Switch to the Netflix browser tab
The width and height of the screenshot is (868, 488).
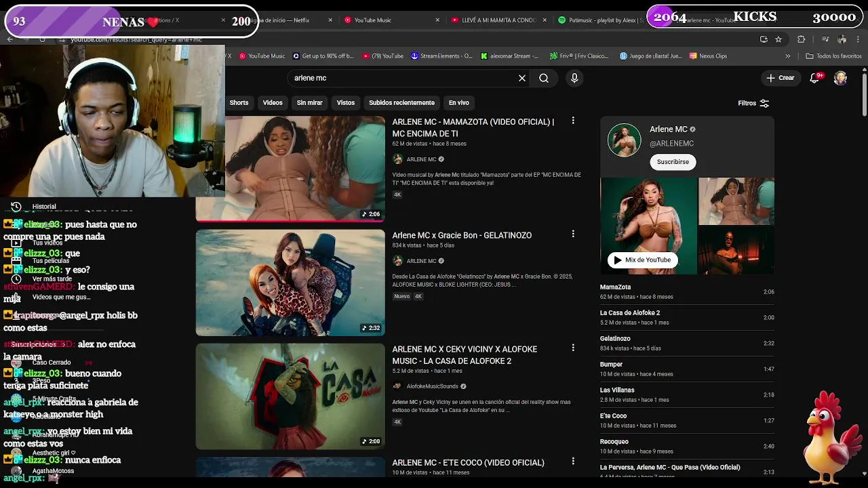[x=285, y=20]
